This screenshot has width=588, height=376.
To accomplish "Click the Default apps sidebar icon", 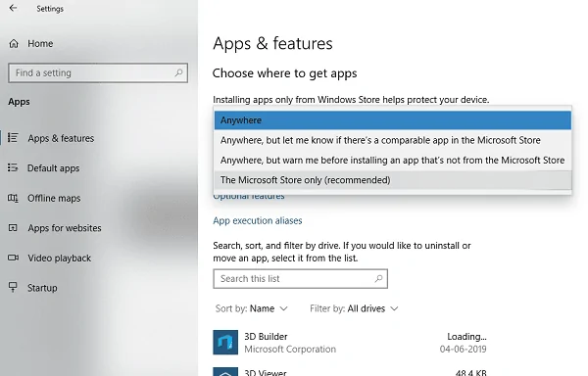I will pos(13,167).
